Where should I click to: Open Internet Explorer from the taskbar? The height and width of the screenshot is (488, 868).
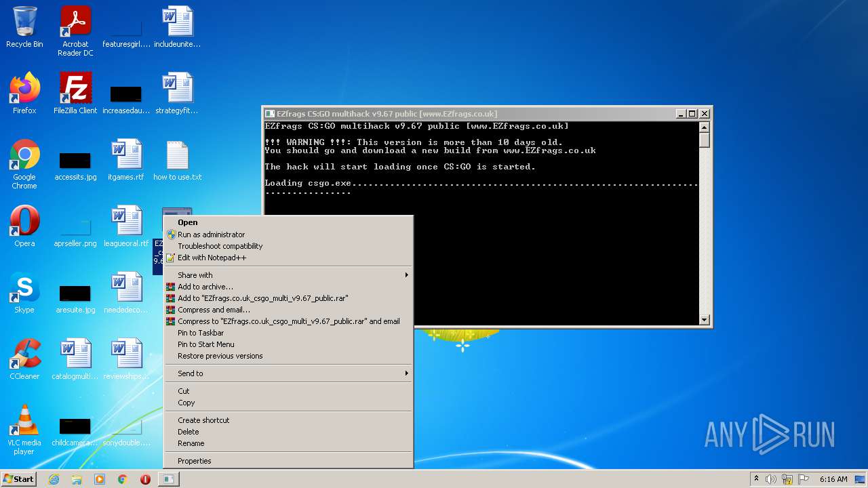coord(54,479)
